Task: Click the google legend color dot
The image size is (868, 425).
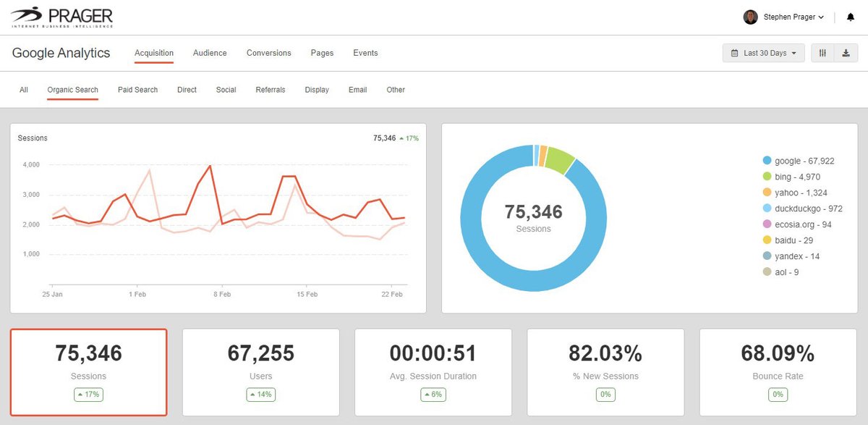Action: click(x=767, y=161)
